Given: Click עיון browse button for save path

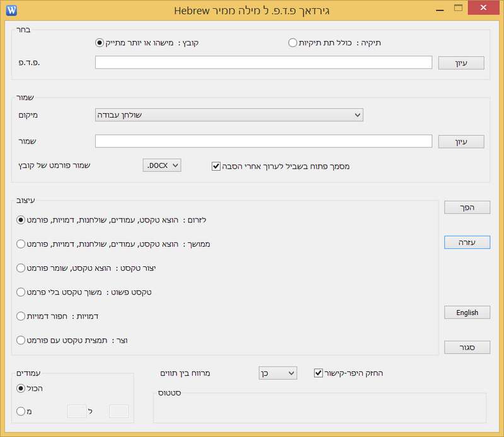Looking at the screenshot, I should (x=461, y=142).
